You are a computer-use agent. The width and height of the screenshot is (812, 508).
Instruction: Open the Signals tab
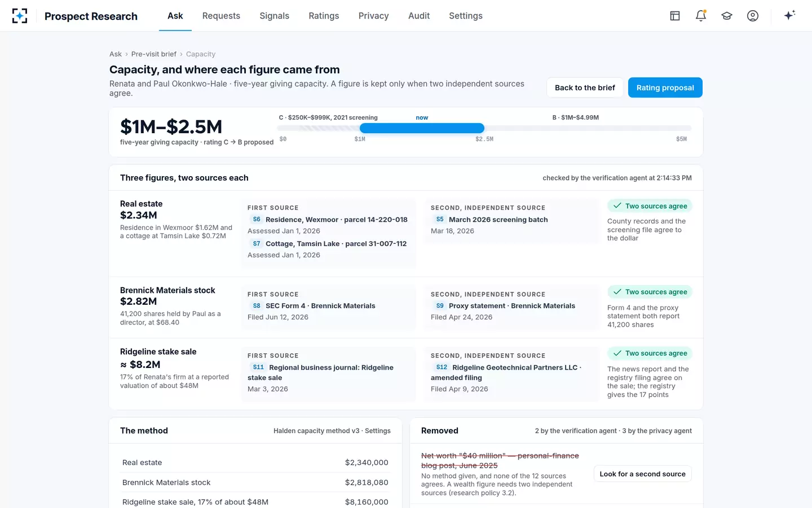274,16
